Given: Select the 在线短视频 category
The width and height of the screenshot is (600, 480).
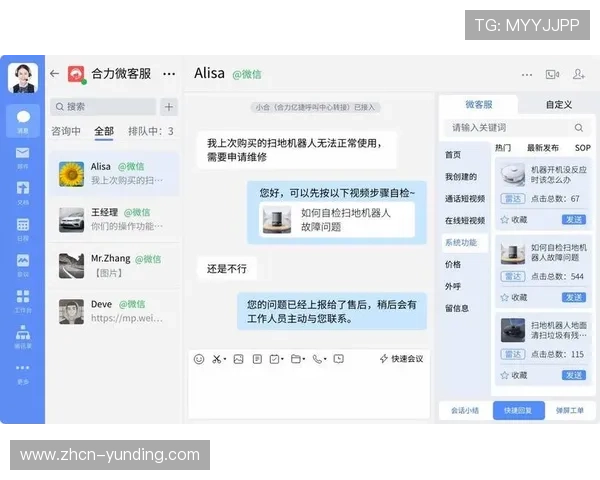Looking at the screenshot, I should 465,220.
